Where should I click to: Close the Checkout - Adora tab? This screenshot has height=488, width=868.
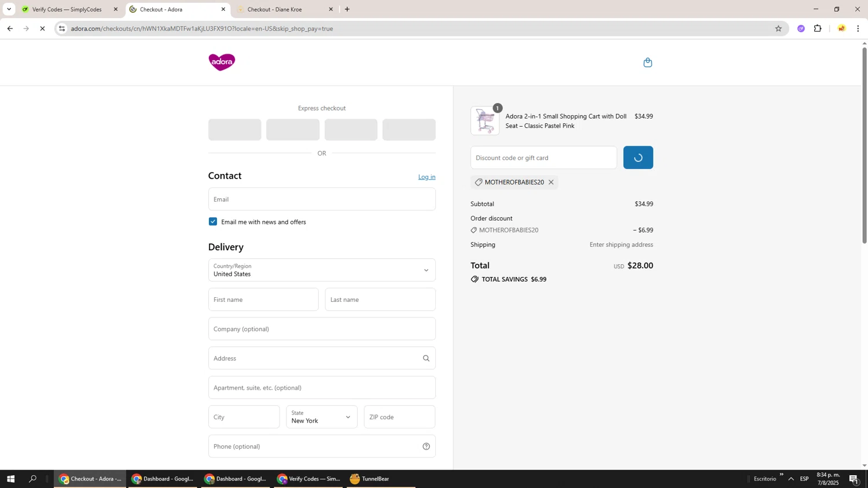point(223,9)
